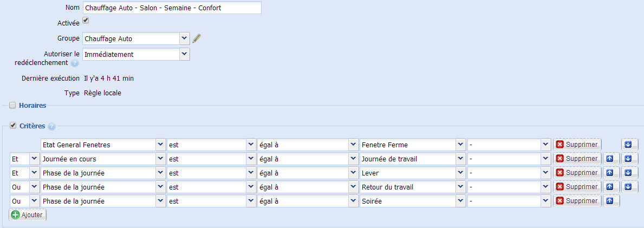Viewport: 644px width, 228px height.
Task: Uncheck the Activée checkbox
Action: (x=86, y=20)
